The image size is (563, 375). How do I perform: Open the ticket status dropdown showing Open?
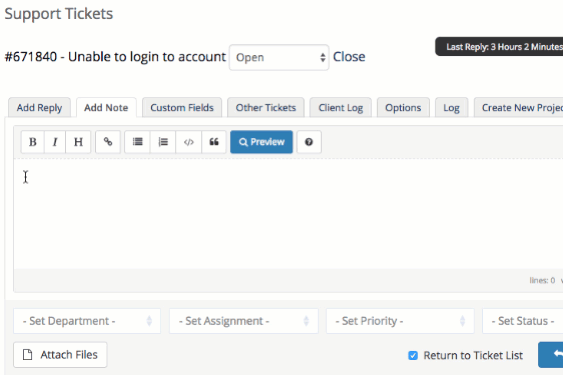pos(279,57)
